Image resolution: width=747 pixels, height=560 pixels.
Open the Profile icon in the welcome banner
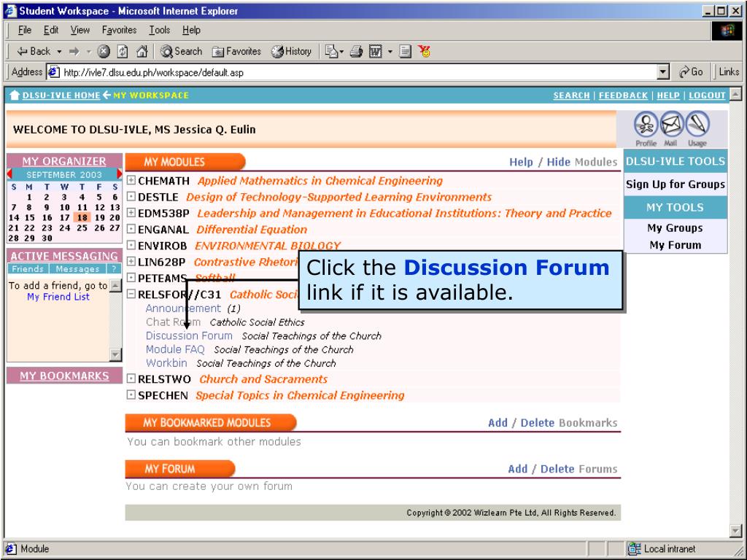(x=646, y=125)
